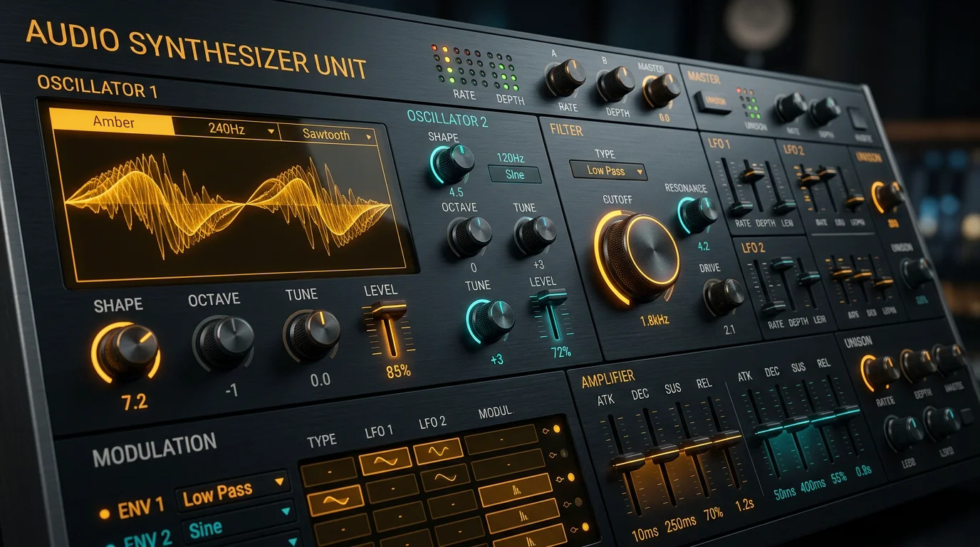
Task: Click the orange-ringed knob in the upper right UNISON panel
Action: tap(887, 197)
